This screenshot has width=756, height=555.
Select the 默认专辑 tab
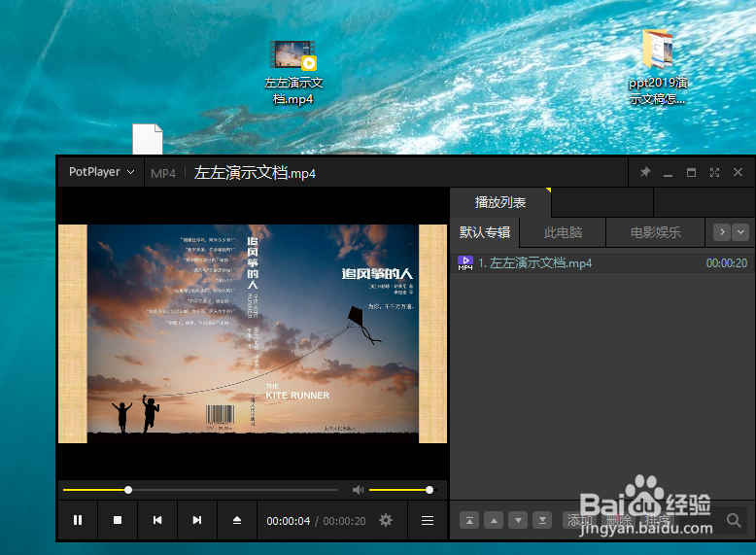485,232
